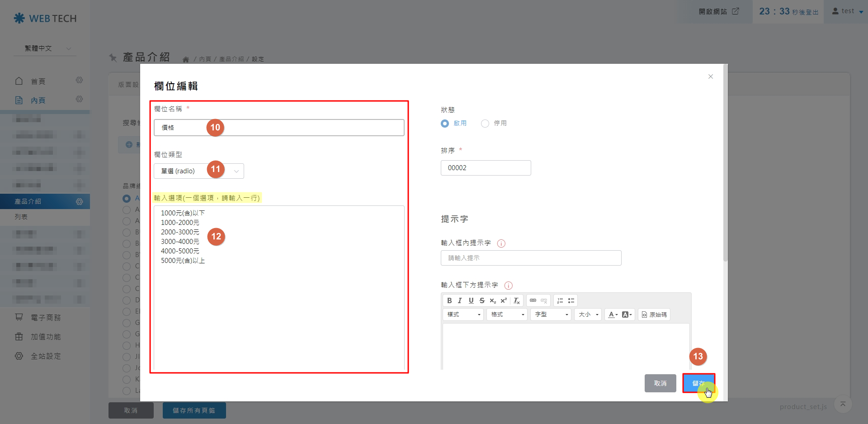Screen dimensions: 868x424
Task: Click the underline icon in the editor
Action: [471, 300]
